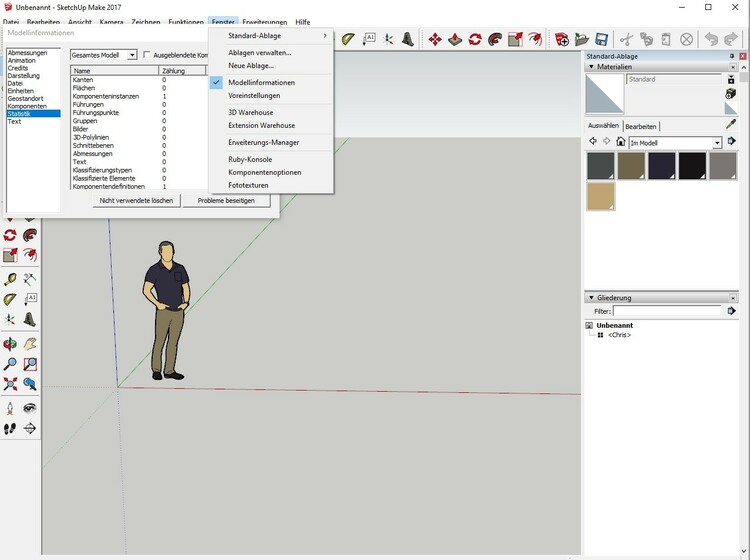Click the Zoom Extents tool
Viewport: 750px width, 560px height.
(10, 384)
